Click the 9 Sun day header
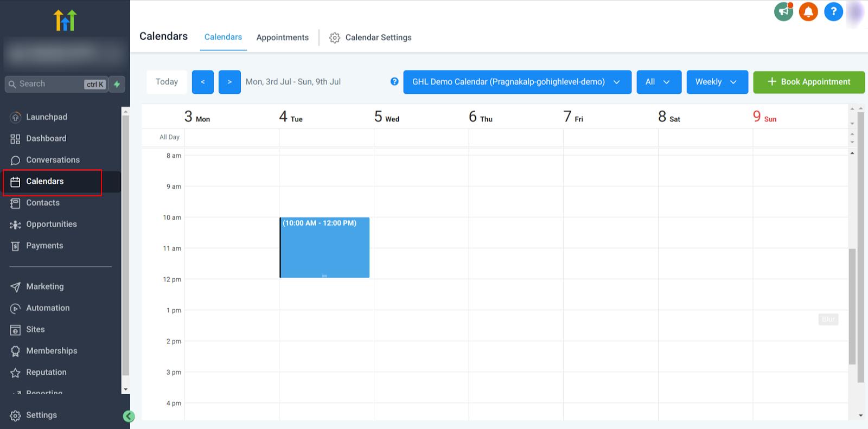The width and height of the screenshot is (868, 429). (x=764, y=117)
